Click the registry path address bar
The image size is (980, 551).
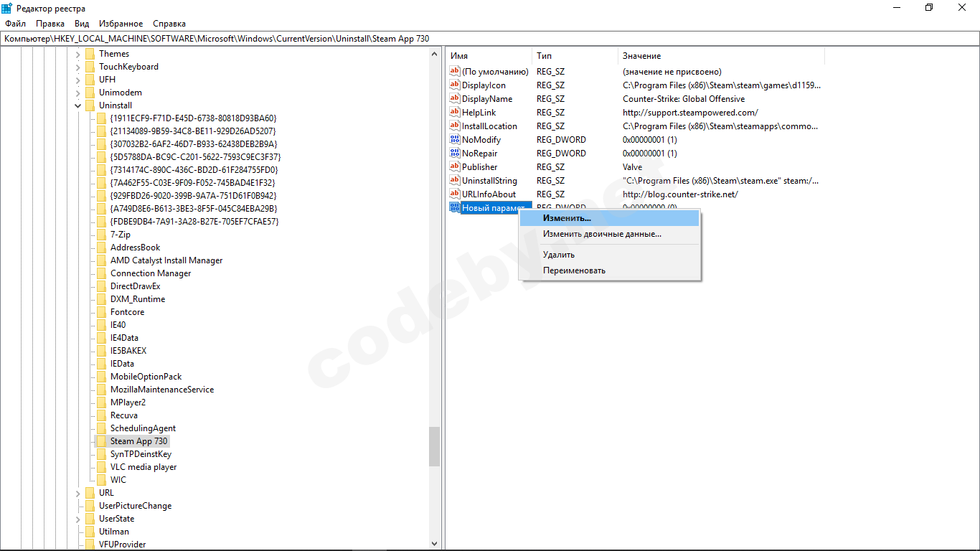[x=490, y=38]
